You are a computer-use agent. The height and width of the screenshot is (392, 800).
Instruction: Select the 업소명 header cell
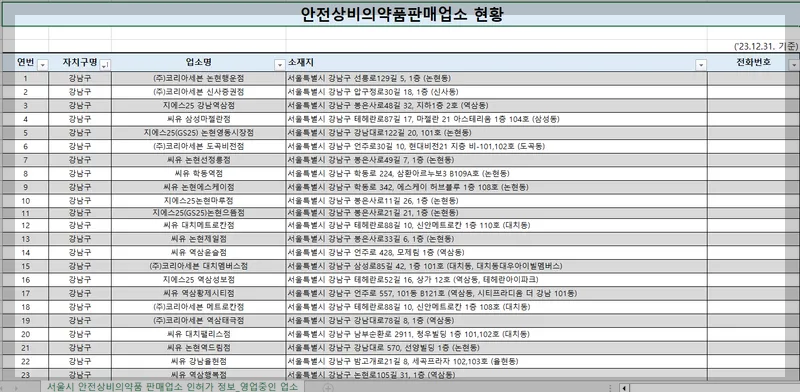[x=198, y=63]
